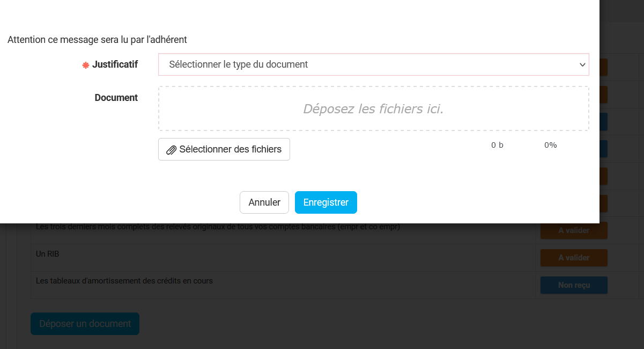Cancel the dialog with Annuler
This screenshot has height=349, width=644.
[264, 202]
